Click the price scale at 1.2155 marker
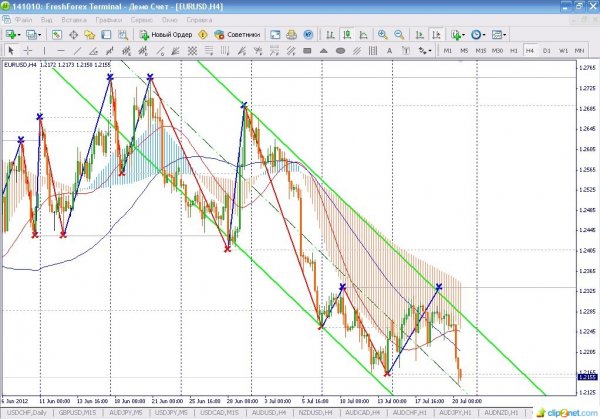600x419 pixels. (x=586, y=378)
